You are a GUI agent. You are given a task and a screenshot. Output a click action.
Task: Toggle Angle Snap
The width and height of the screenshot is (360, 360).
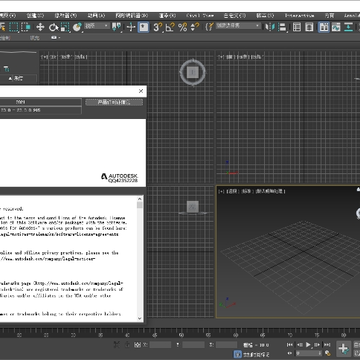coord(170,27)
